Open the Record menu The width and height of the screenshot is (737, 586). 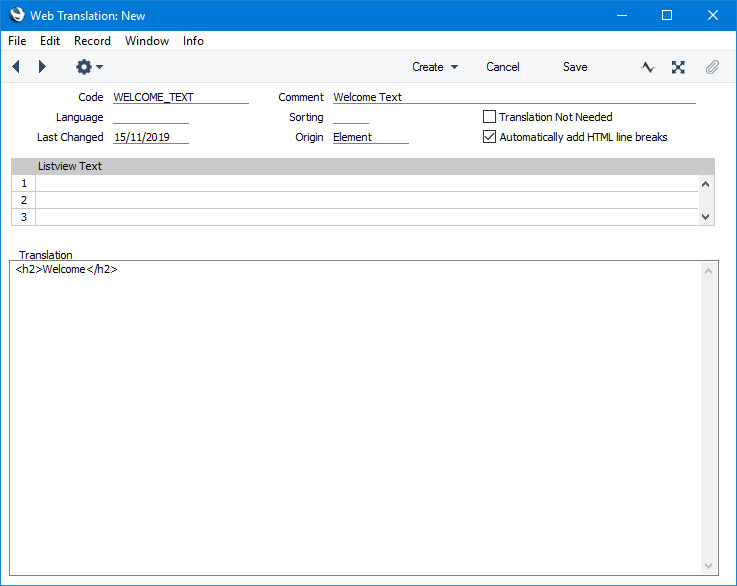click(x=92, y=41)
